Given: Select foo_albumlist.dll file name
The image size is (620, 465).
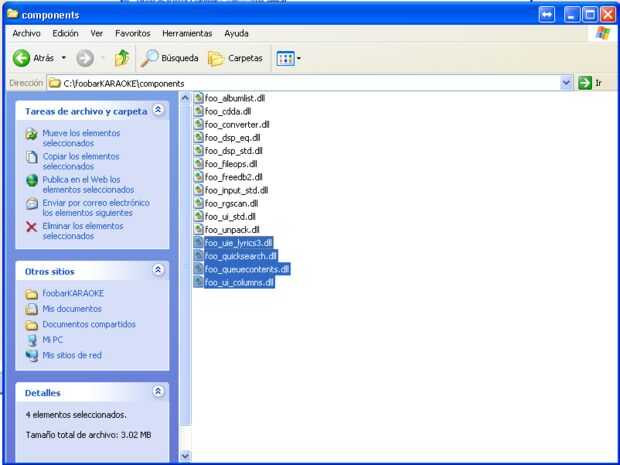Looking at the screenshot, I should [234, 98].
